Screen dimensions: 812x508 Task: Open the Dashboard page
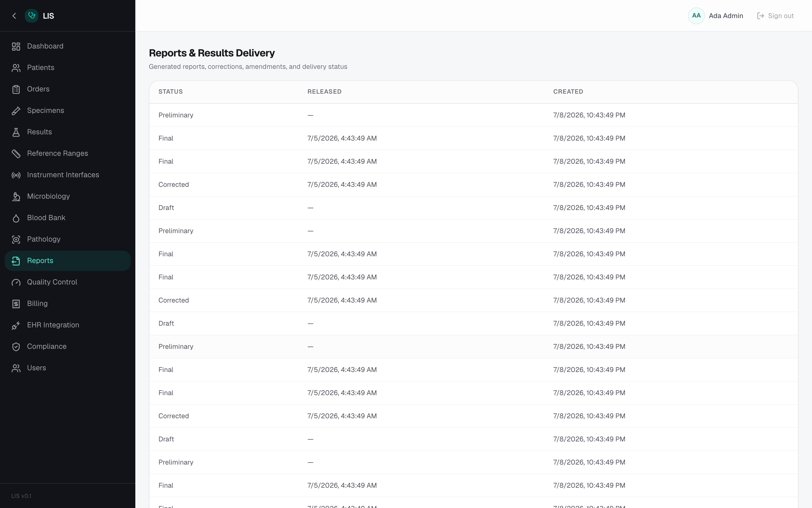point(67,46)
